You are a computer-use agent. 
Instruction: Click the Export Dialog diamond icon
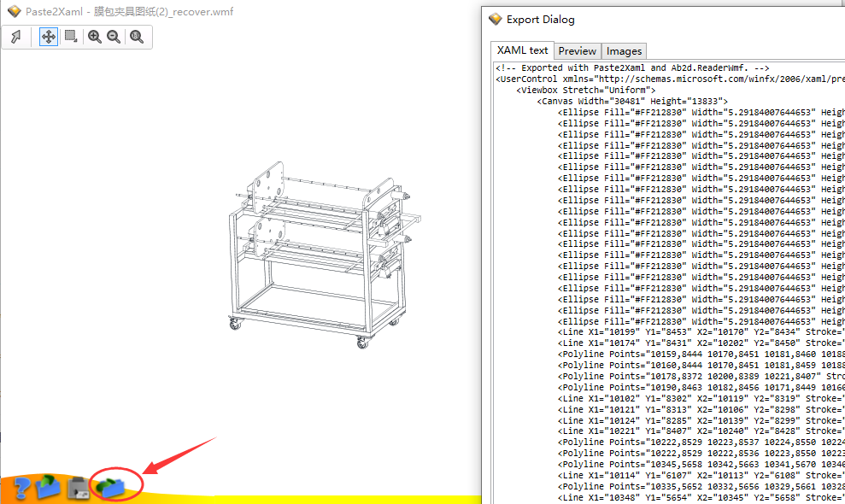(x=496, y=19)
